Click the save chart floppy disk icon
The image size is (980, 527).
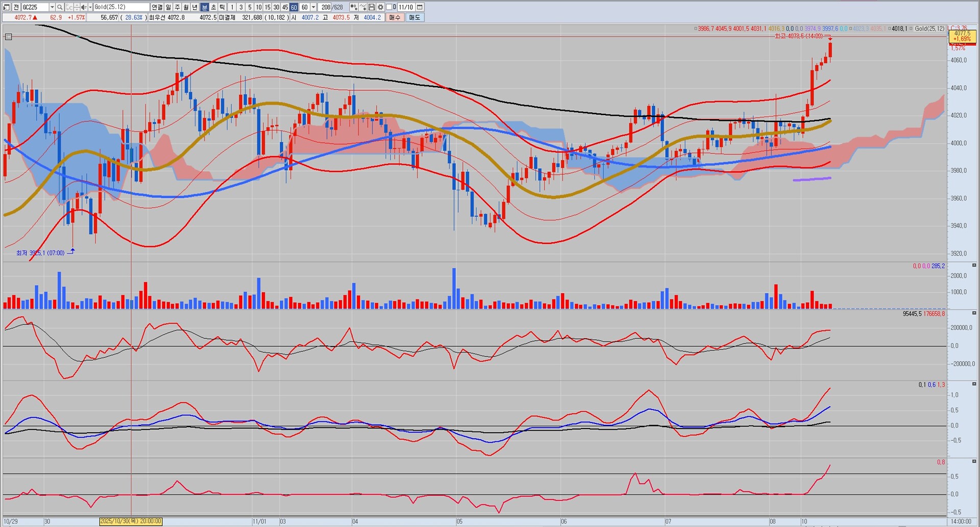(x=372, y=7)
